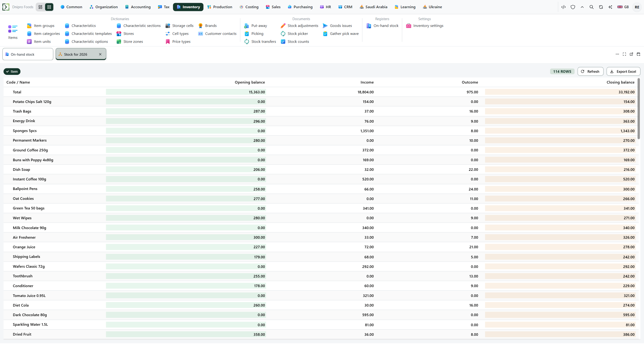This screenshot has height=351, width=644.
Task: Click the vertical table scrollbar
Action: pos(639,109)
